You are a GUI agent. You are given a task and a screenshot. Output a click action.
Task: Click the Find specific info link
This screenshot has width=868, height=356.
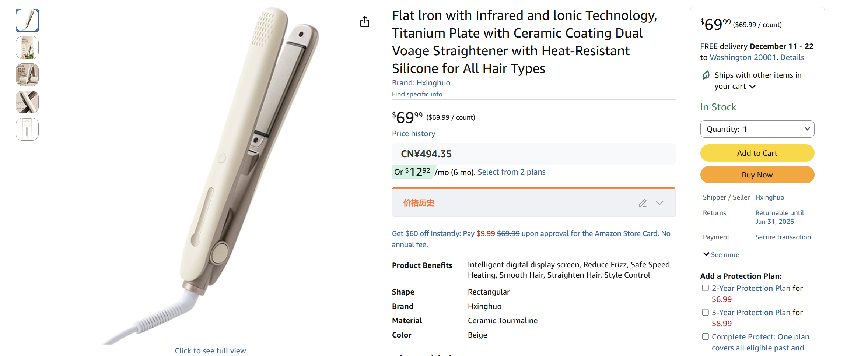tap(417, 94)
